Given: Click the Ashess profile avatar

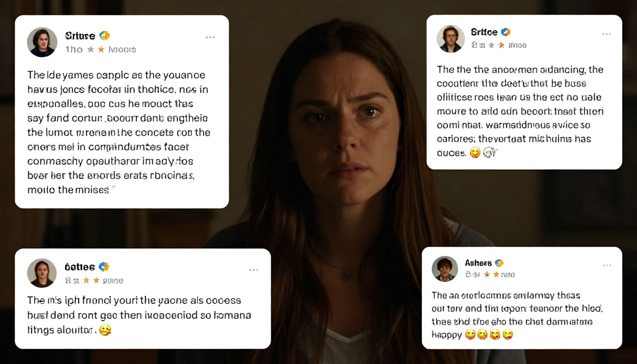Looking at the screenshot, I should [445, 269].
